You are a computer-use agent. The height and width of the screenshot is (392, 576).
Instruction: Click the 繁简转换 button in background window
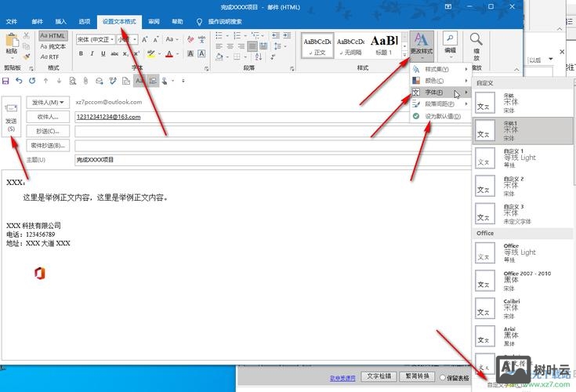tap(417, 376)
